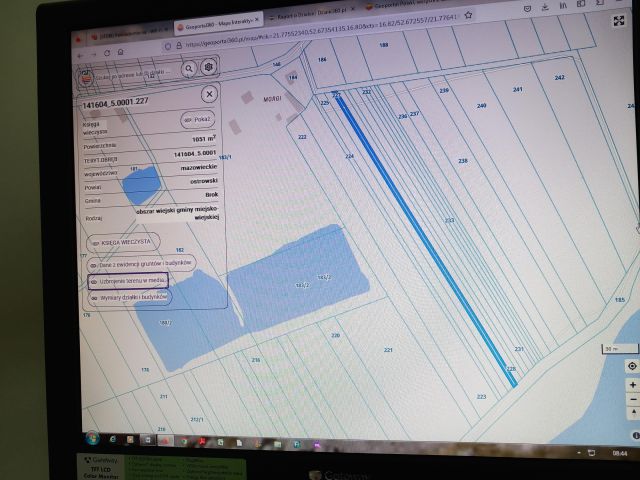
Task: Open the browser library icon
Action: (x=563, y=6)
